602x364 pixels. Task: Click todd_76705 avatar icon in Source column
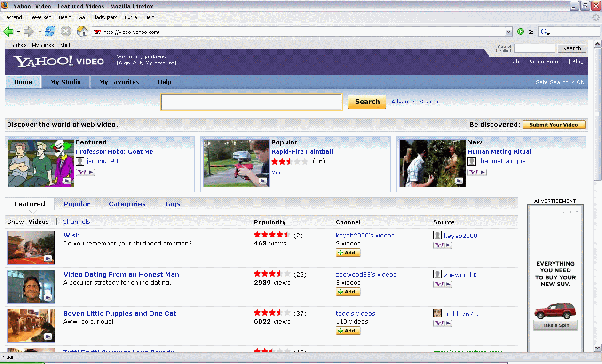pyautogui.click(x=437, y=314)
